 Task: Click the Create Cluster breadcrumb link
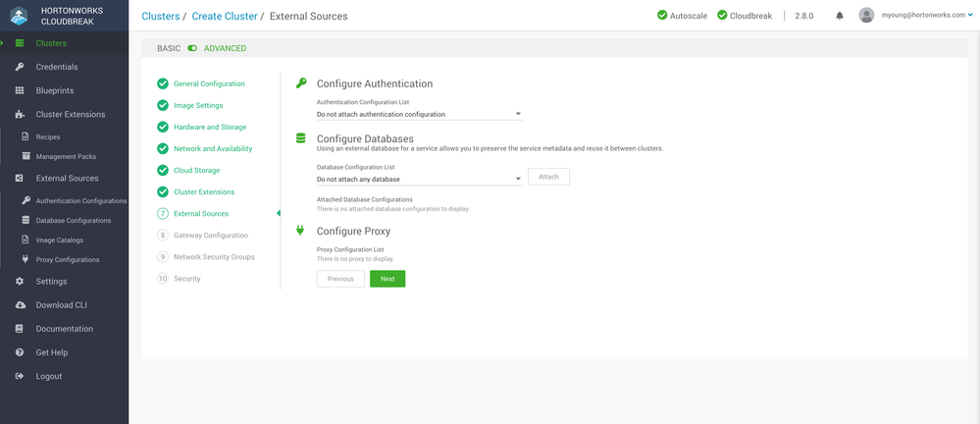click(x=225, y=17)
